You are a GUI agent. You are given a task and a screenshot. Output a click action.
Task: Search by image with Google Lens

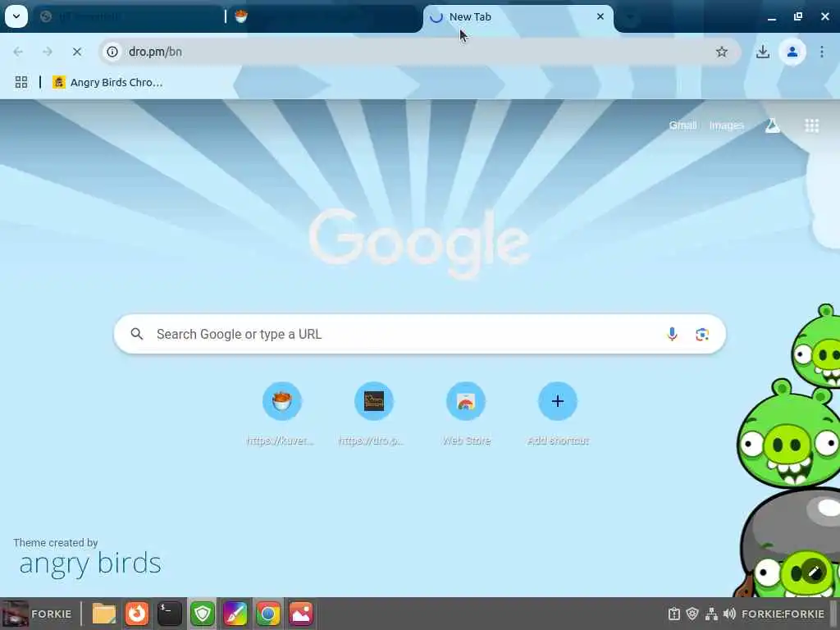click(x=702, y=334)
